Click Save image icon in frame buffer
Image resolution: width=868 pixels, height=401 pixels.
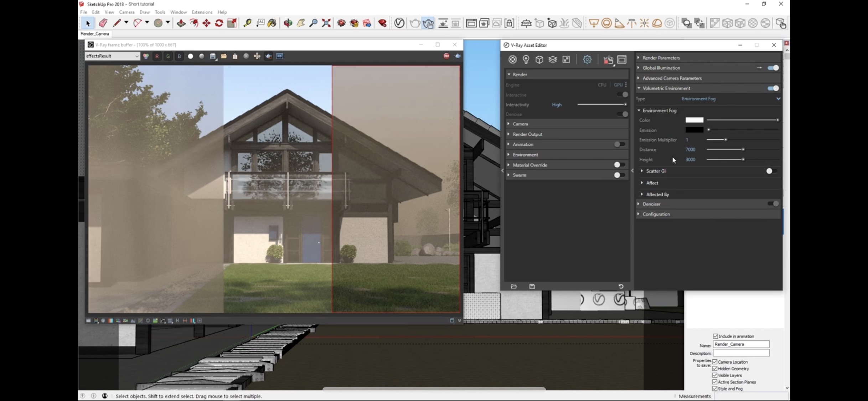(x=213, y=56)
